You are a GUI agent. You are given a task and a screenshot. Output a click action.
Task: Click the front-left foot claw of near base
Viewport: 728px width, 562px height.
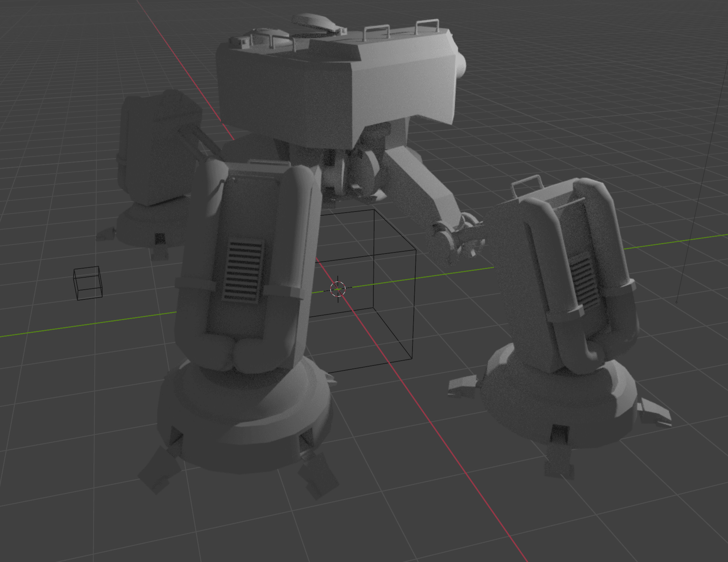[x=158, y=470]
